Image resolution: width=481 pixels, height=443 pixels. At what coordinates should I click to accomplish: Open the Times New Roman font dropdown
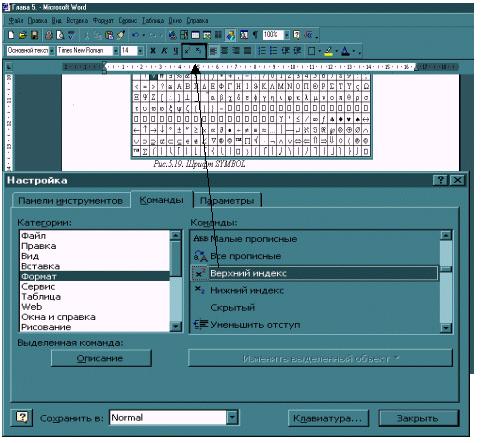[116, 51]
